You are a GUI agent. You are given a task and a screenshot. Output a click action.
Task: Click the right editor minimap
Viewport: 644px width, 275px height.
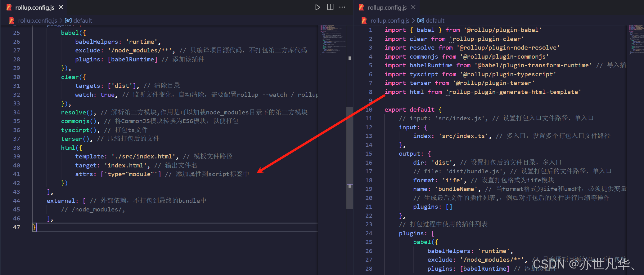click(x=636, y=40)
